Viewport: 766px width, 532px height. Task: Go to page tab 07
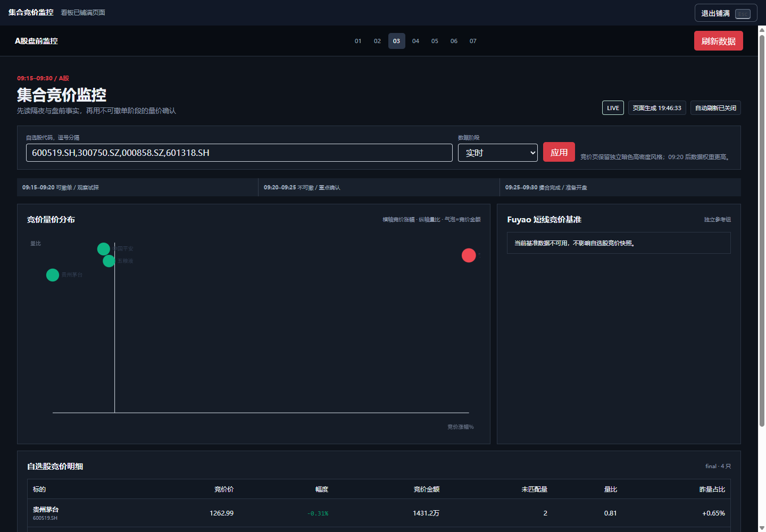[473, 41]
